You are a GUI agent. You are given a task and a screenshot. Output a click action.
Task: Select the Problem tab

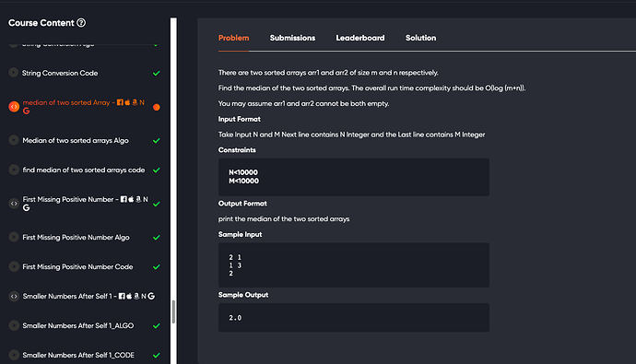pos(233,38)
